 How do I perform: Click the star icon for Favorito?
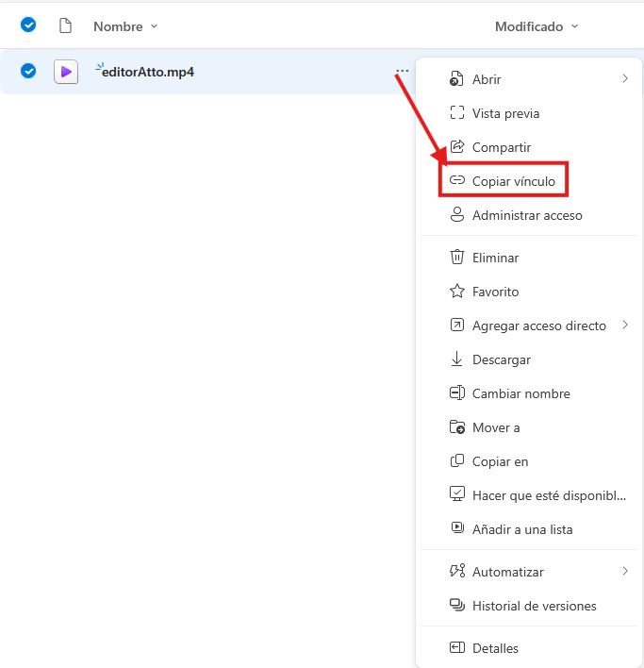pyautogui.click(x=457, y=292)
